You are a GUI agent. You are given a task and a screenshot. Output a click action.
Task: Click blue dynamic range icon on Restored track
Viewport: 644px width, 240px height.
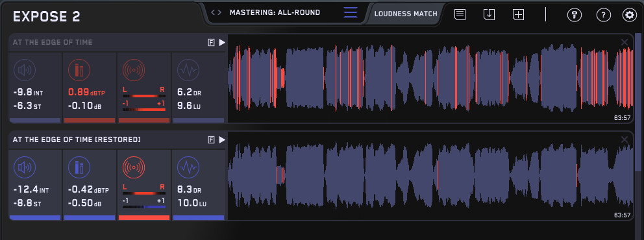pos(188,168)
